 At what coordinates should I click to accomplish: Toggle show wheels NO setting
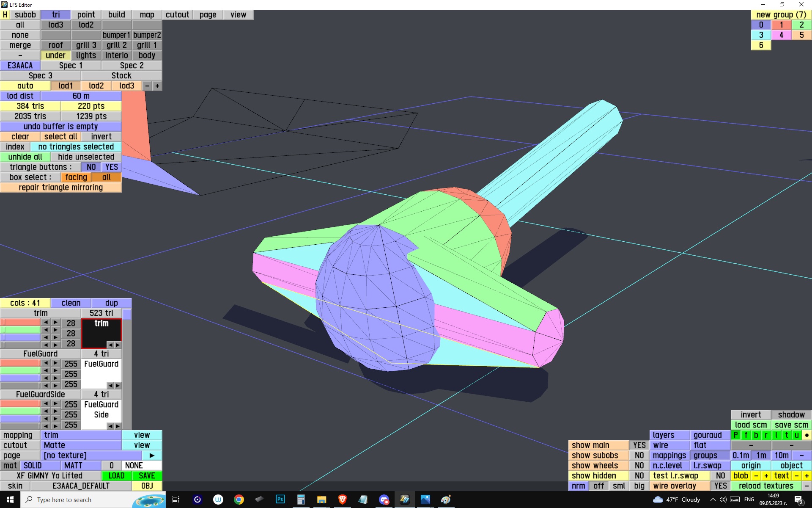click(x=639, y=465)
